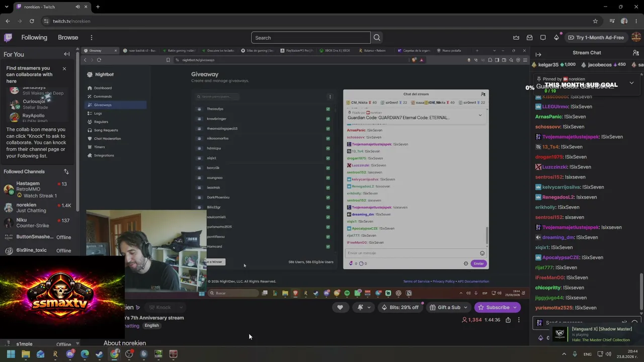
Task: Open Niku channel in Followed Channels
Action: click(38, 223)
